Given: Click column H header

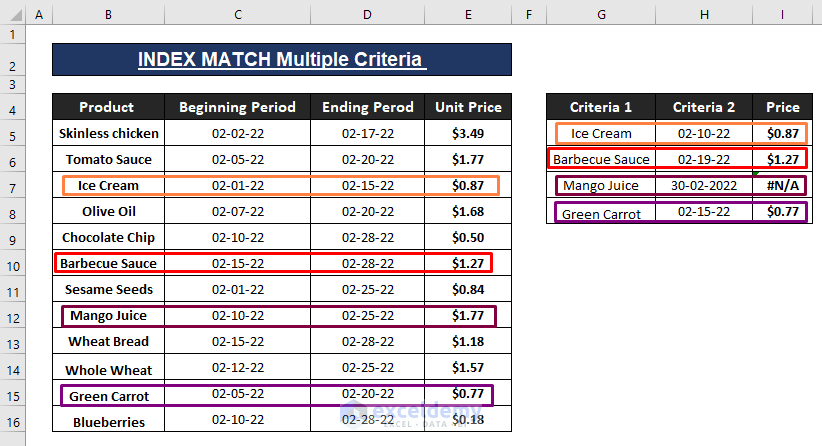Looking at the screenshot, I should click(x=703, y=15).
